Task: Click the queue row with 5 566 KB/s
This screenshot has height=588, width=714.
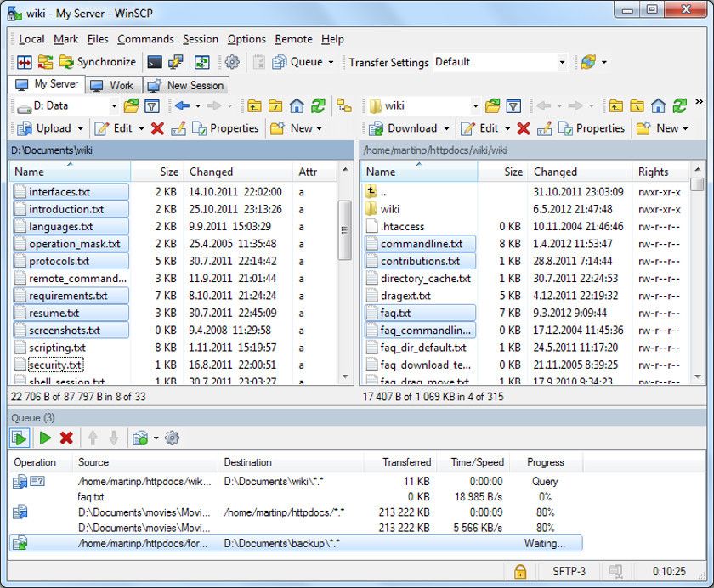Action: (x=296, y=528)
